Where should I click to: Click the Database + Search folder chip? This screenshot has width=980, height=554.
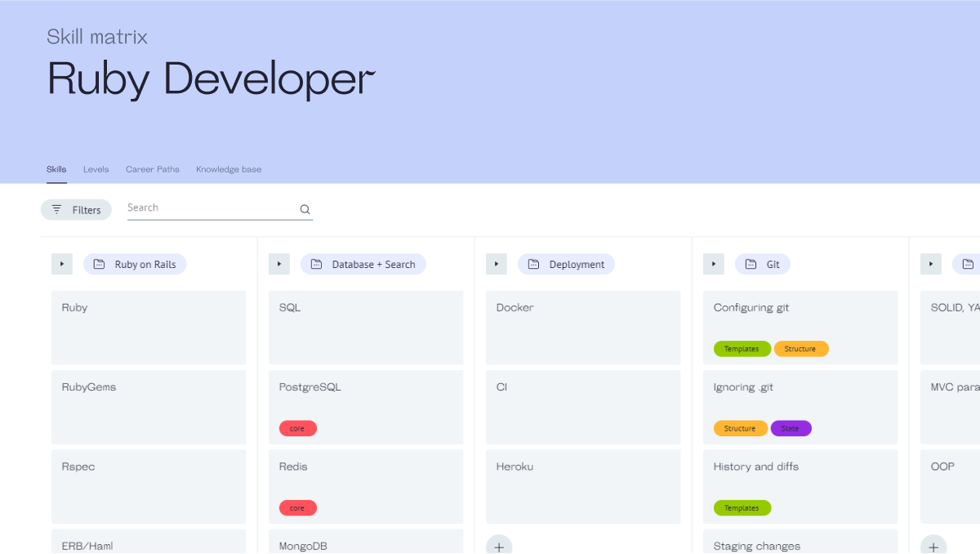[x=363, y=264]
